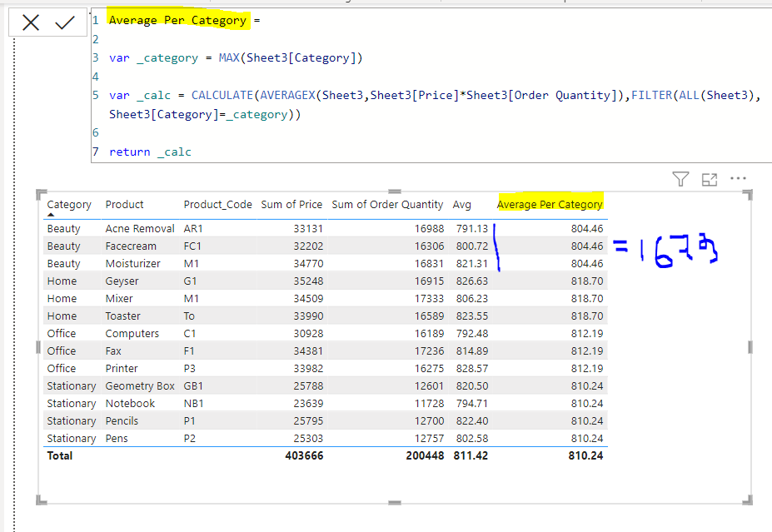
Task: Select the 'Geyser' product cell
Action: tap(122, 281)
